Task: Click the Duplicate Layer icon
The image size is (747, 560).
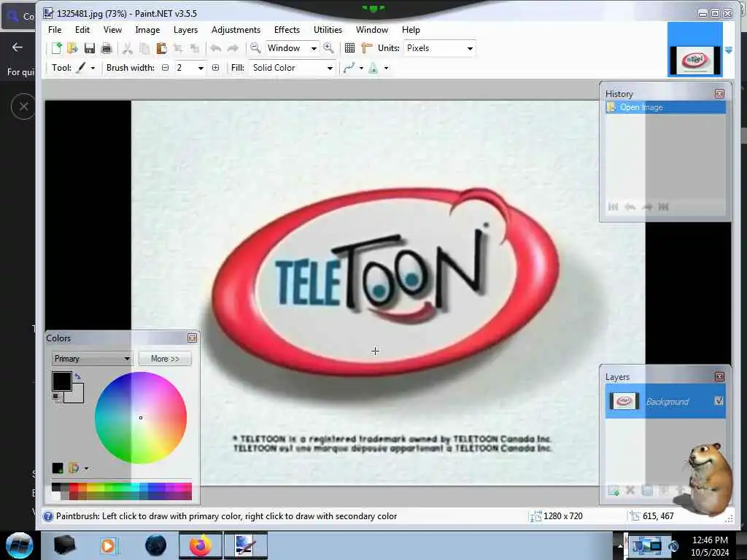Action: (647, 490)
